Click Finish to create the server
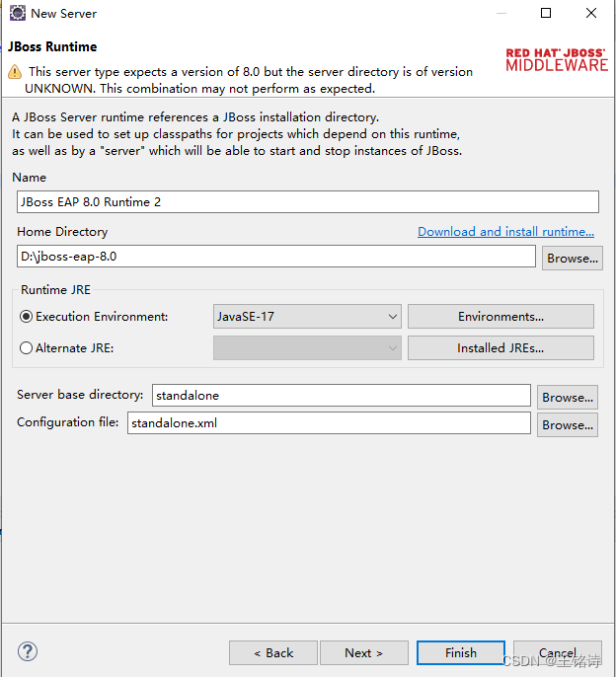 461,653
